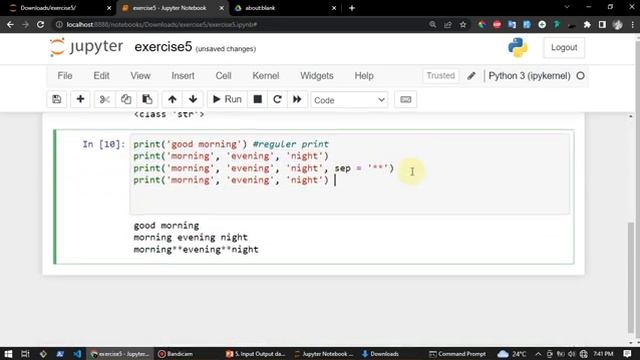Open tab search chevron dropdown
Screen dimensions: 640x360
(567, 7)
